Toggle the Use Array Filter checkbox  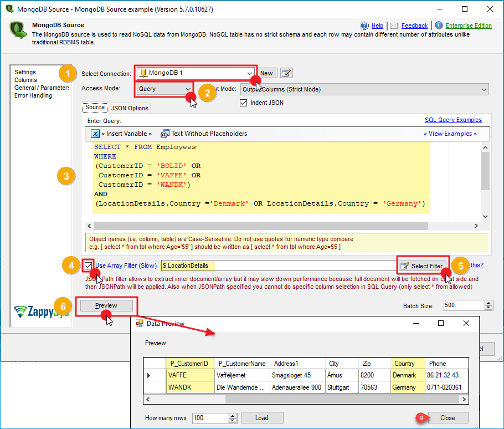(x=89, y=265)
